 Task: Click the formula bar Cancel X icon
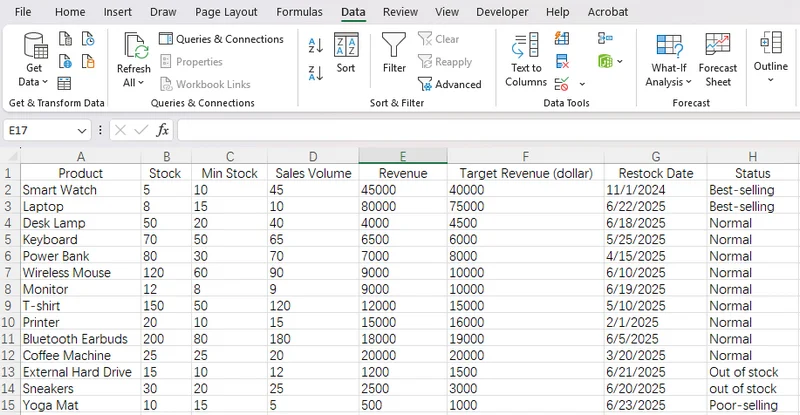(120, 130)
